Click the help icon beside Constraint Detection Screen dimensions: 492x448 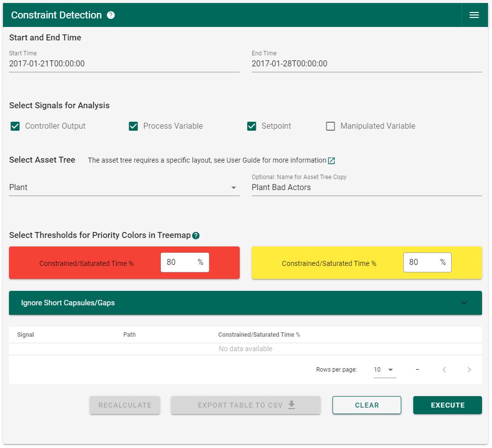(111, 15)
